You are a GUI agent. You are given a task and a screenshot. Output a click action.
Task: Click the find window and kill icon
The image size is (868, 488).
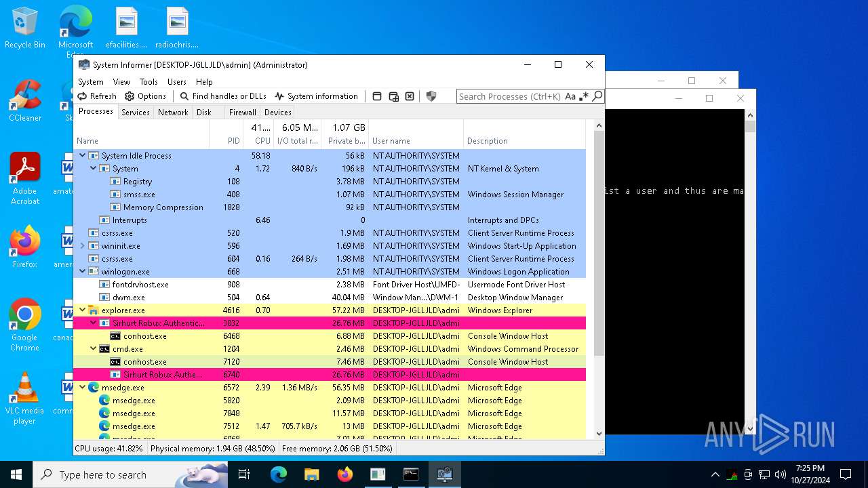(x=410, y=96)
